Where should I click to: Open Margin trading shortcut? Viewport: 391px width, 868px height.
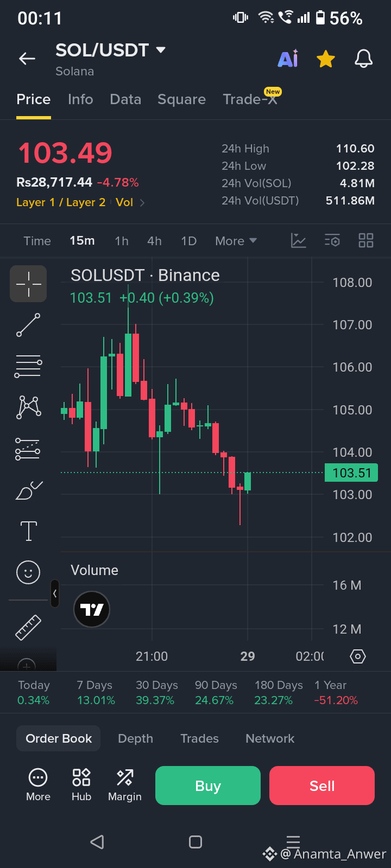point(125,785)
